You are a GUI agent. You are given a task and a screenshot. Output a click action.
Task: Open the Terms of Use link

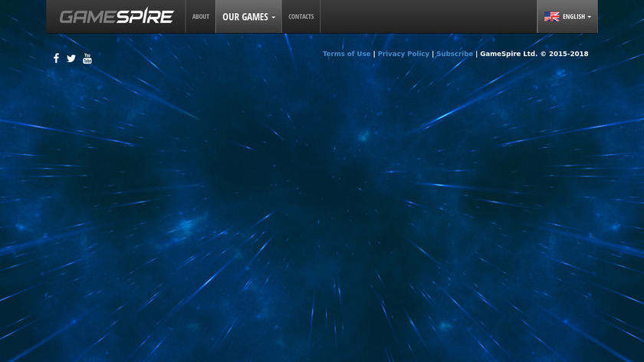coord(347,54)
